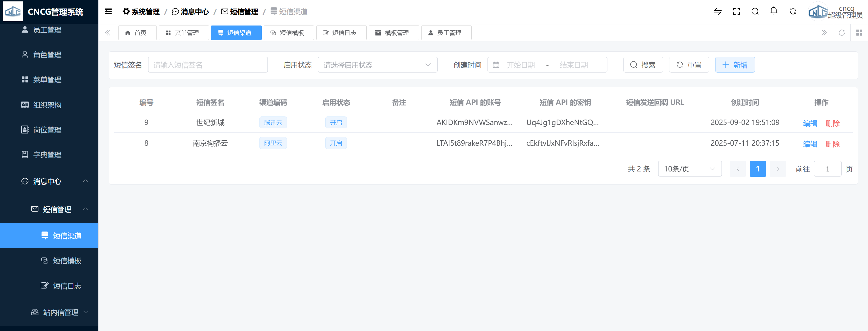Click 编辑 for the 世纪新城 row
The image size is (868, 331).
click(810, 123)
